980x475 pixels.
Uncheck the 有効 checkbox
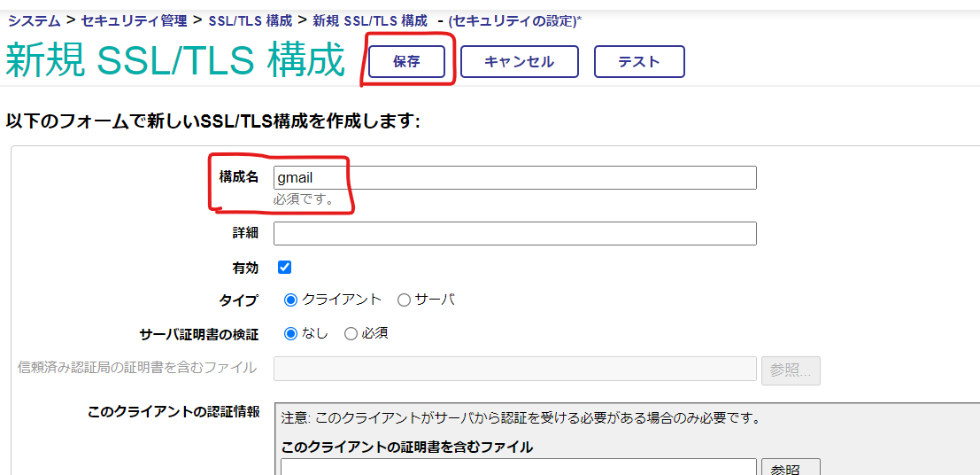point(285,268)
